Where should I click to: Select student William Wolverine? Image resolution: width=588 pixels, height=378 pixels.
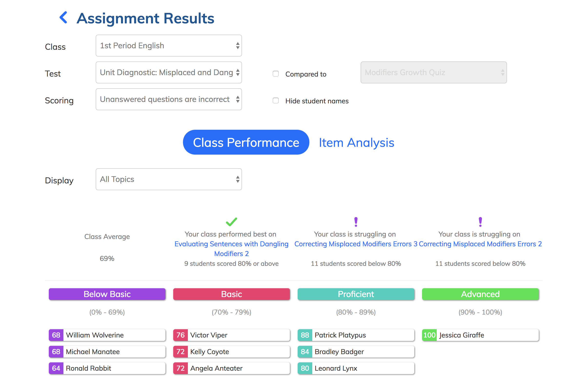click(107, 335)
